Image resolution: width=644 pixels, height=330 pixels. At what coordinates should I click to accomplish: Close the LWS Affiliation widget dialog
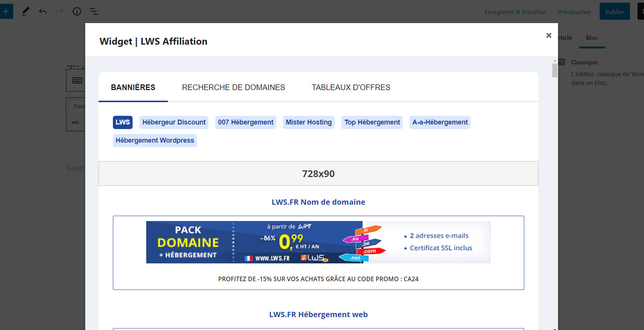(x=549, y=35)
